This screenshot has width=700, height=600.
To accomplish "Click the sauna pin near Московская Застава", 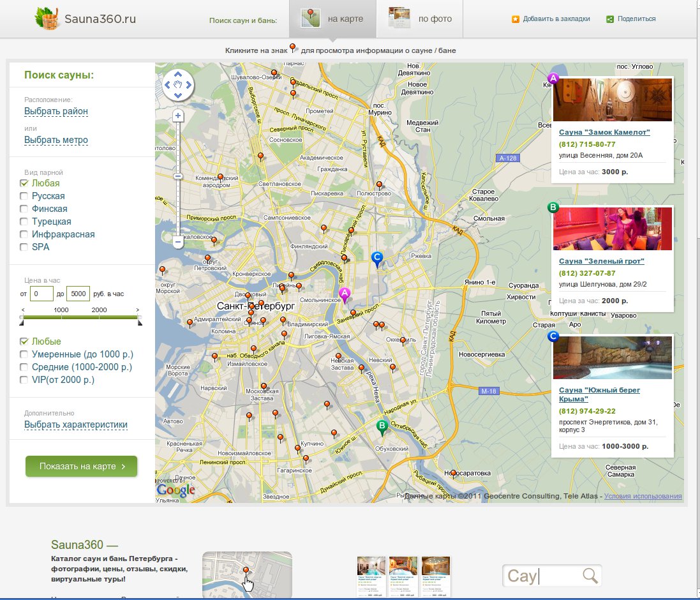I will 264,387.
